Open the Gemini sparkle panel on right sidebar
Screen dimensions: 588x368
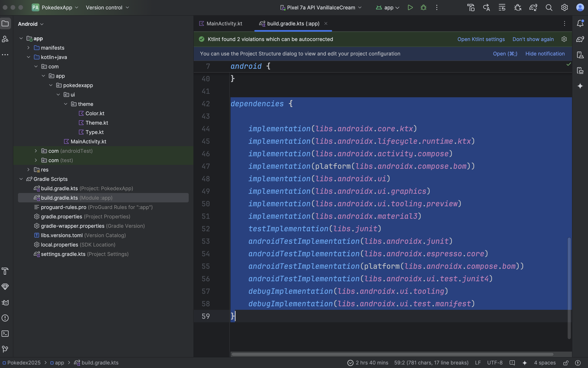[580, 86]
